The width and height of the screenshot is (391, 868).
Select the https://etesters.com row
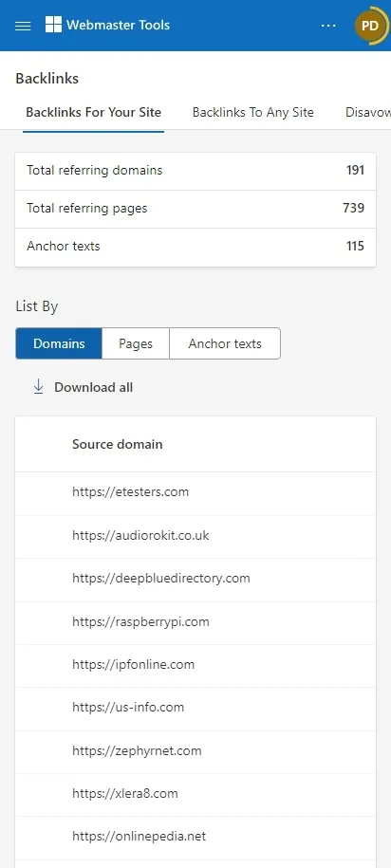coord(195,492)
